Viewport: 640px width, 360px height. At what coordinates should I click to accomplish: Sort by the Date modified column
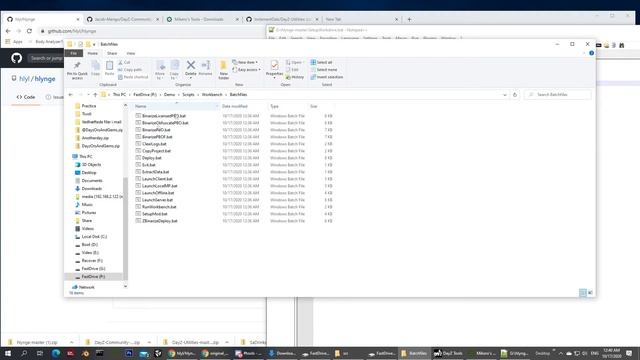[x=244, y=106]
